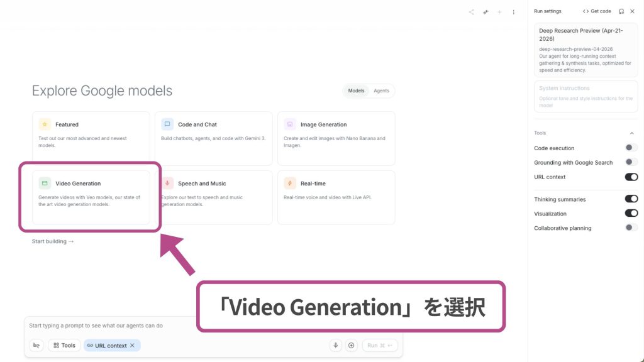The height and width of the screenshot is (362, 644).
Task: Click the Code and Chat bubble icon
Action: coord(167,124)
